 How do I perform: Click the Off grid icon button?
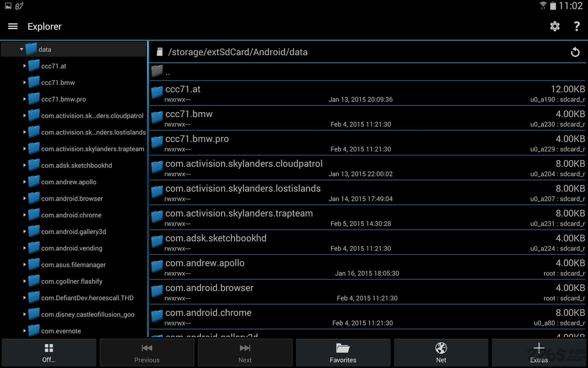click(x=49, y=352)
